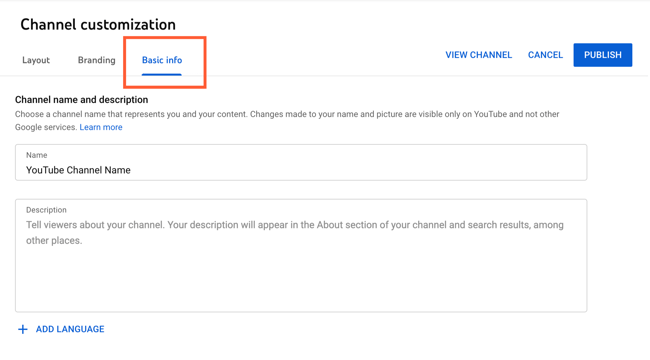Cancel the channel customization changes

pyautogui.click(x=545, y=55)
